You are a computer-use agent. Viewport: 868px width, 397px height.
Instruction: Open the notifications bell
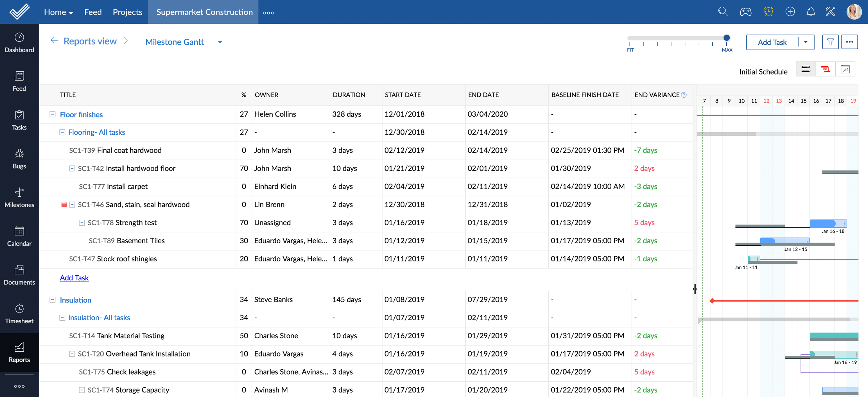pyautogui.click(x=810, y=12)
